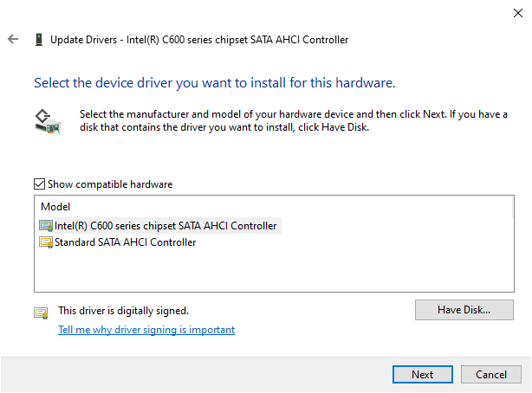Select Intel(R) C600 series chipset SATA AHCI Controller

click(160, 226)
